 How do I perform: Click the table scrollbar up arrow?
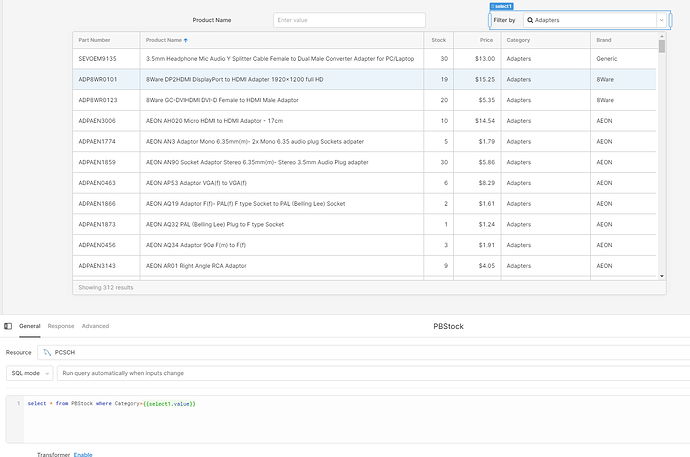(661, 37)
